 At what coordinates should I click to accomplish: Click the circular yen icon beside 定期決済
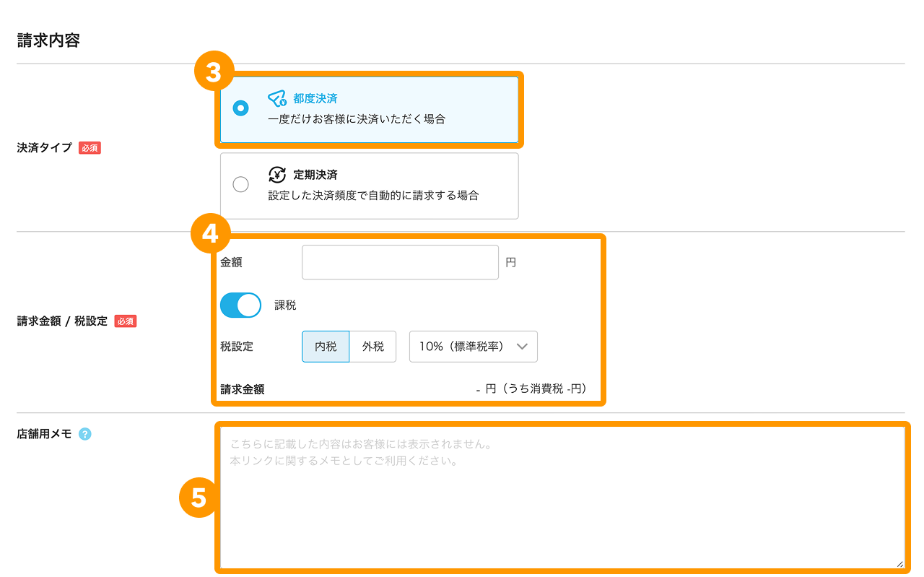tap(277, 175)
